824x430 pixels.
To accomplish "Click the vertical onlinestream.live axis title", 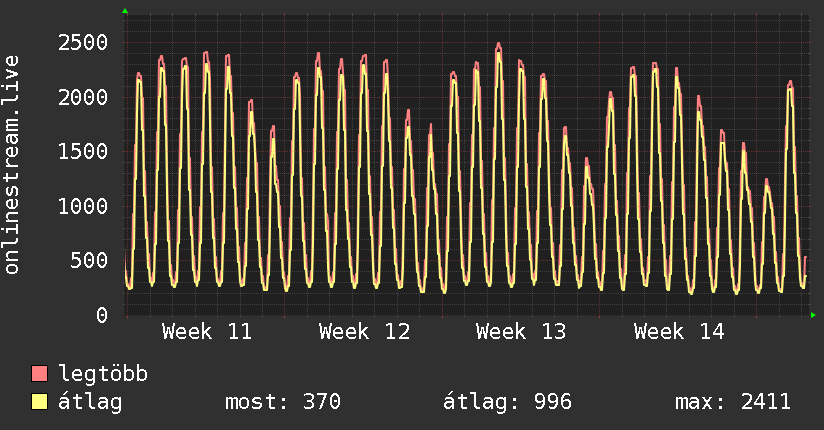I will 12,165.
